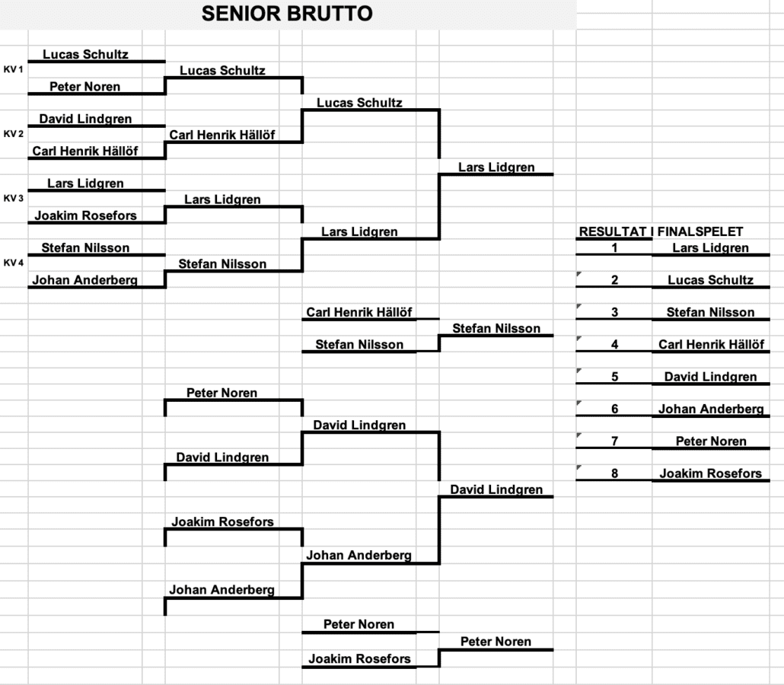Select rank number 7 in results list

614,441
